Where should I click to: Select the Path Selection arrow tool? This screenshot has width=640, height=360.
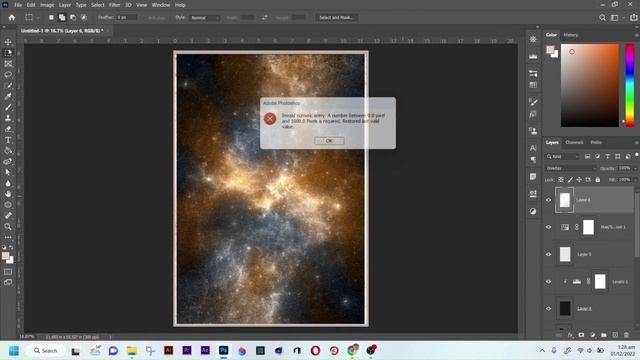[8, 172]
